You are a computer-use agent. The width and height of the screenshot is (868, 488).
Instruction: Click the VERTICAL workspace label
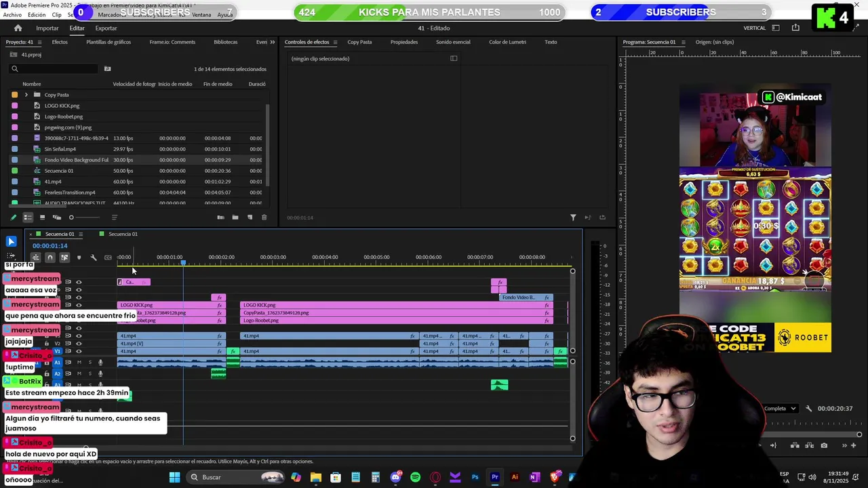755,28
